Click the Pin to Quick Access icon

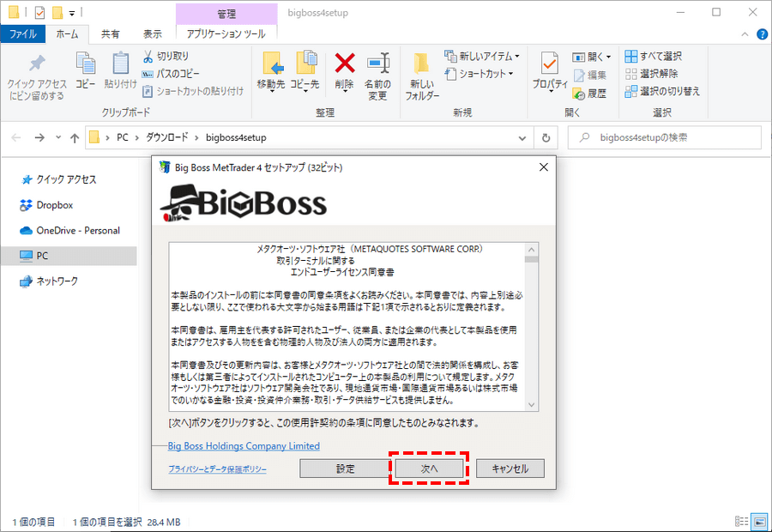tap(37, 63)
